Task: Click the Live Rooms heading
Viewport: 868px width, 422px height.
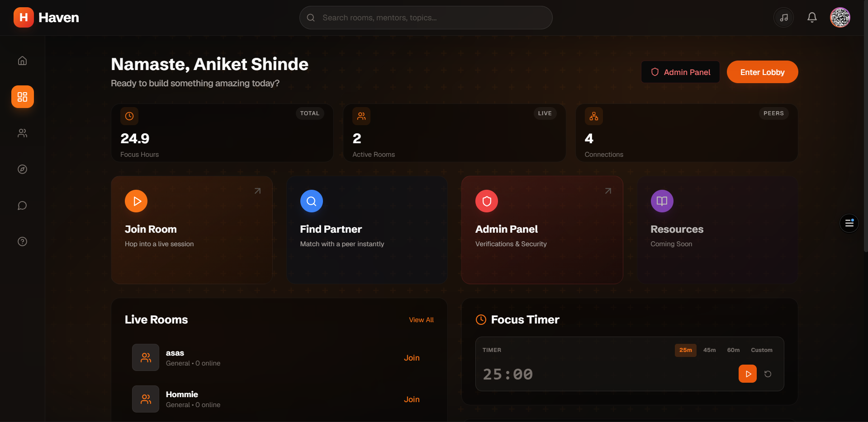Action: point(157,319)
